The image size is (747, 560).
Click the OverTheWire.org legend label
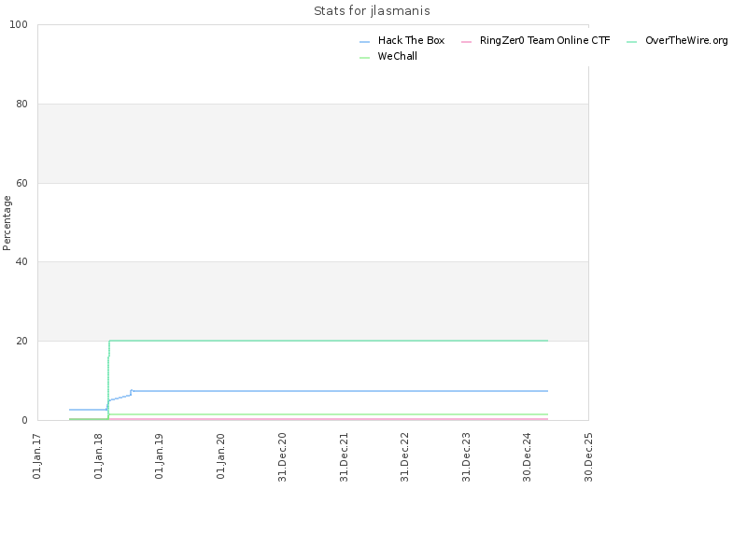[686, 40]
